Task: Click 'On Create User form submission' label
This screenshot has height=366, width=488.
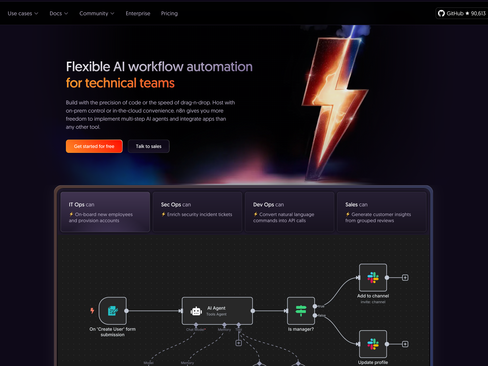Action: click(x=112, y=332)
